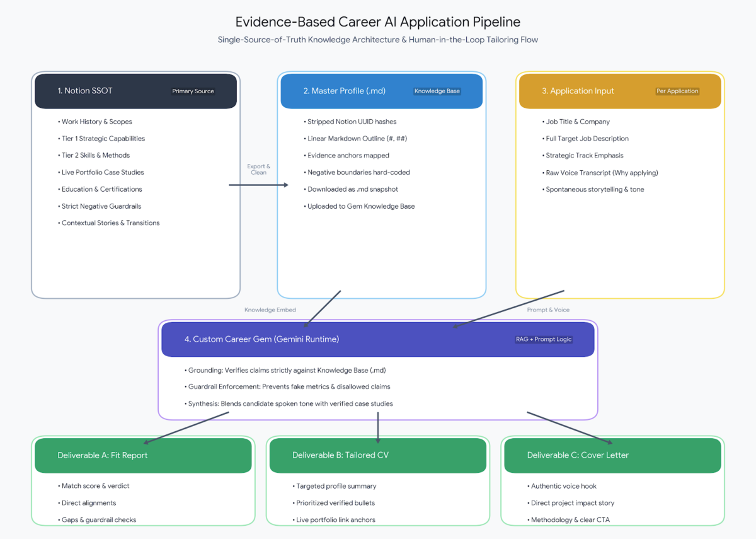Click the "Export & Clean" arrow label

258,170
